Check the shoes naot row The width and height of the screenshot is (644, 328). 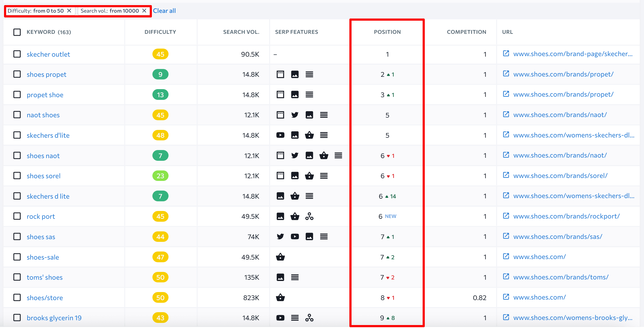(17, 155)
